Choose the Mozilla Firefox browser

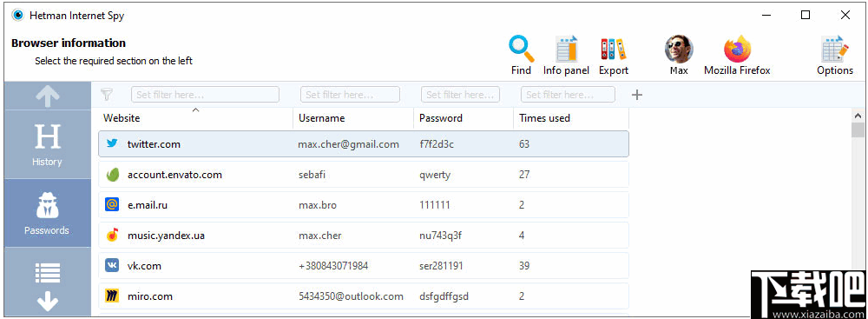[737, 56]
